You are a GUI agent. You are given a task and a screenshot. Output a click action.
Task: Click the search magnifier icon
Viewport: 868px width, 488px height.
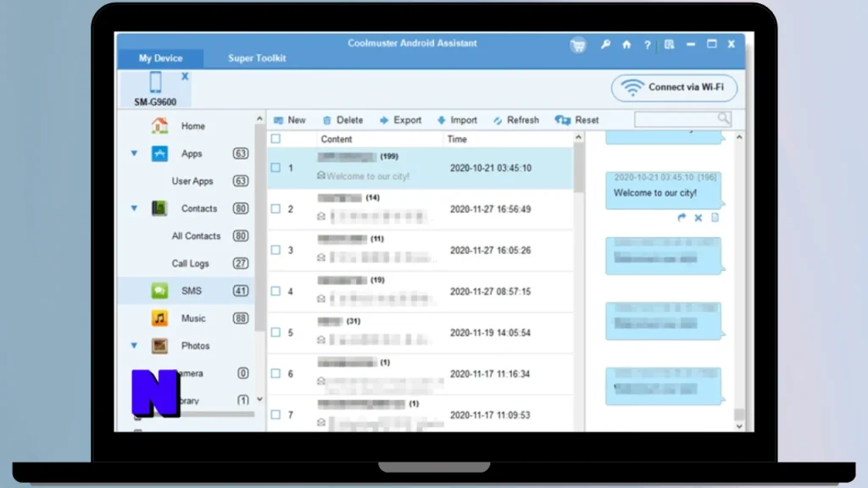coord(724,118)
